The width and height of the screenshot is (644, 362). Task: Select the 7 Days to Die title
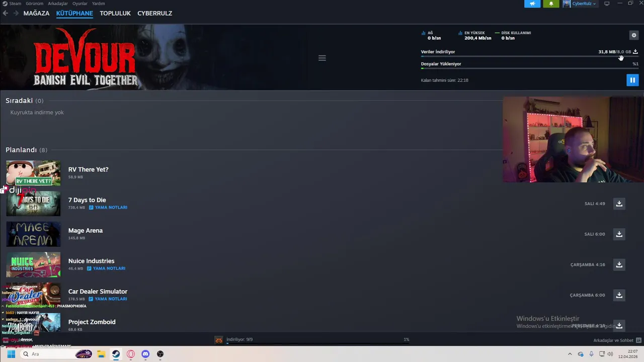point(87,200)
